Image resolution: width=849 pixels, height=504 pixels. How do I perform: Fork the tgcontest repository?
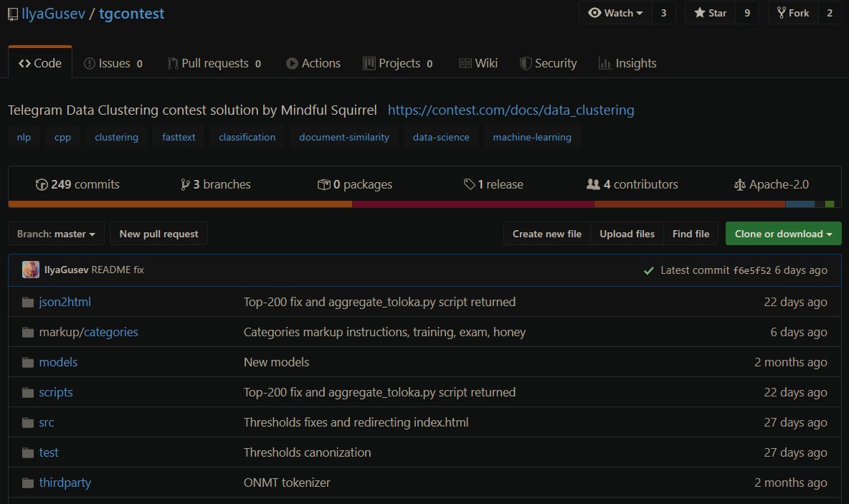[793, 12]
